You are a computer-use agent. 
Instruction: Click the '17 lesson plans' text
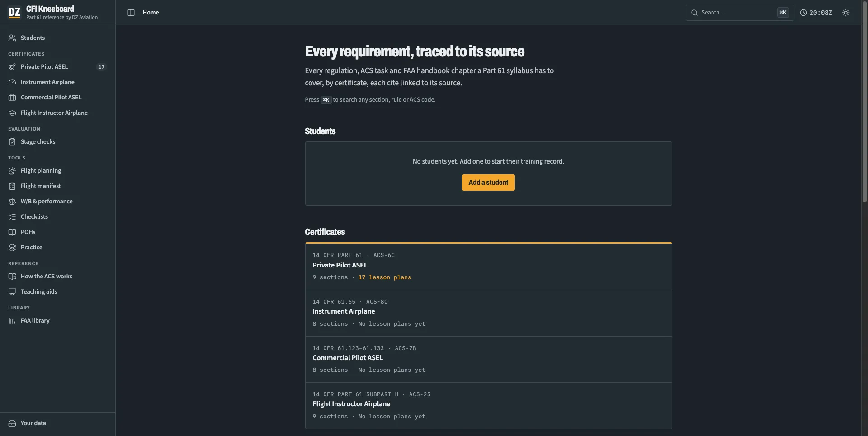[x=385, y=277]
